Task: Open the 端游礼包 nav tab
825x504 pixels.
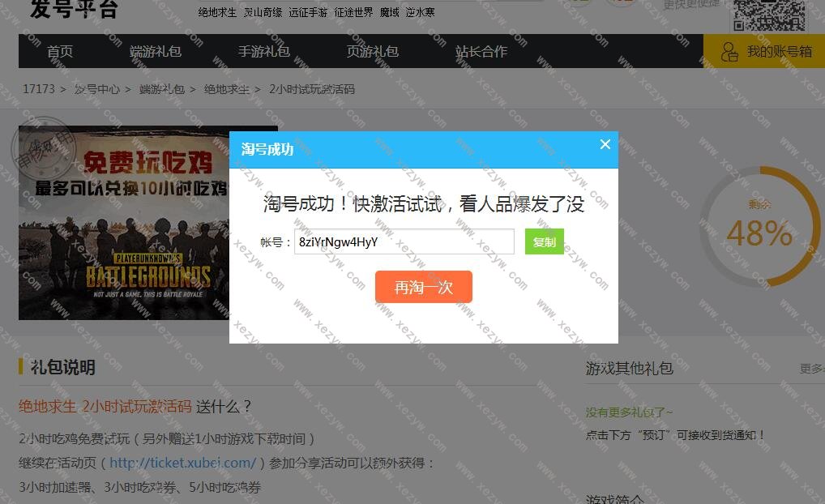Action: tap(156, 51)
